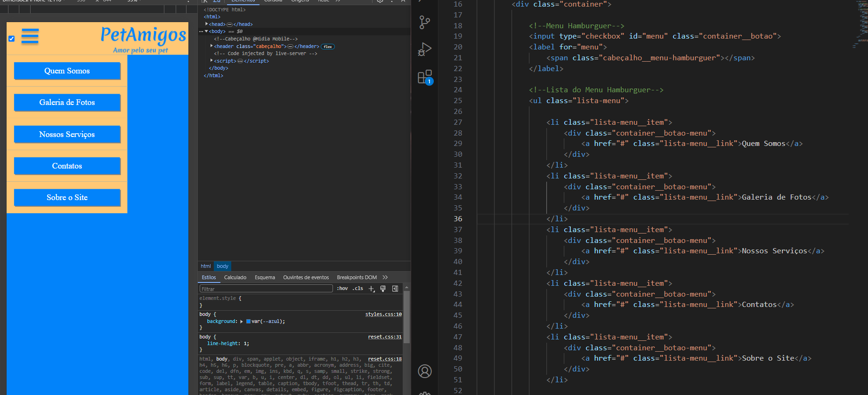
Task: Toggle :hov element state panel
Action: pos(342,289)
